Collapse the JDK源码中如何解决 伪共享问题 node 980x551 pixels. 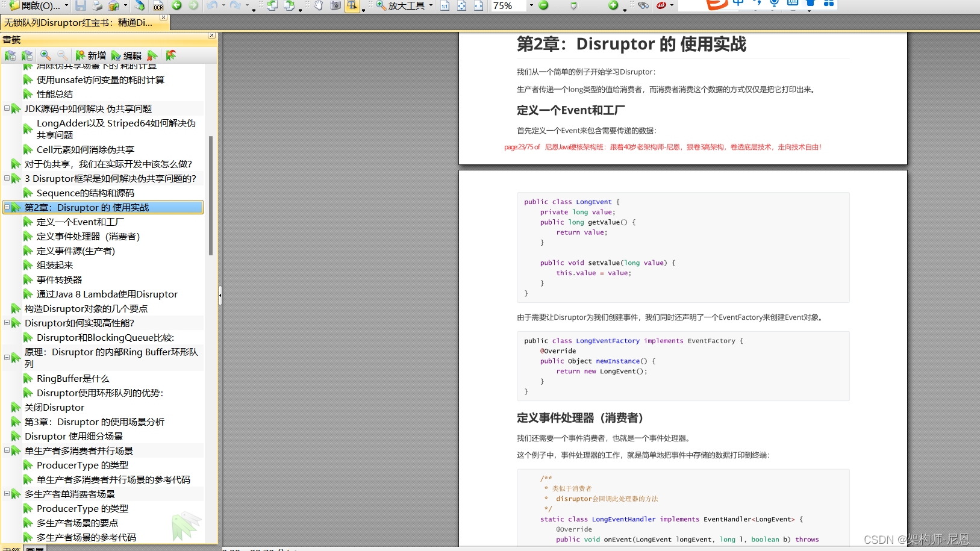pos(7,108)
